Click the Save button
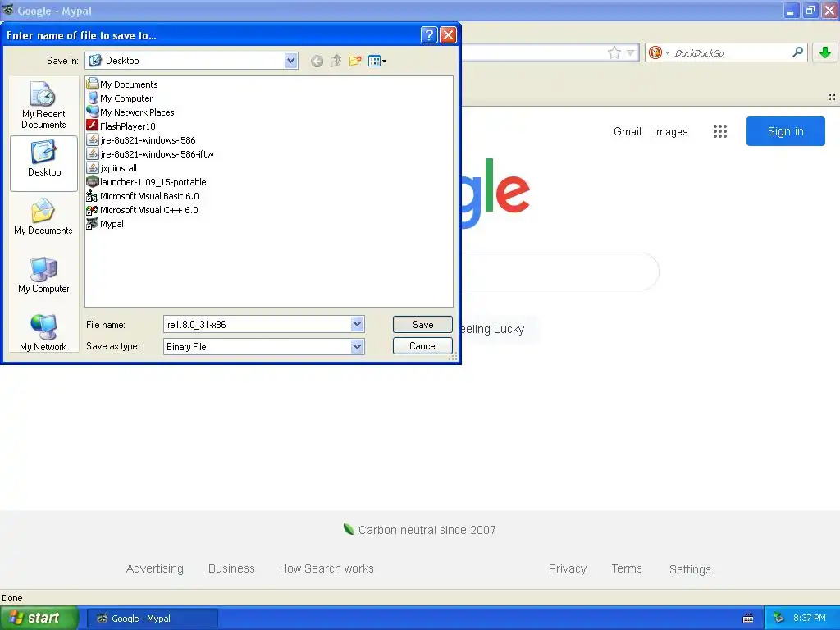This screenshot has width=840, height=630. pyautogui.click(x=422, y=325)
